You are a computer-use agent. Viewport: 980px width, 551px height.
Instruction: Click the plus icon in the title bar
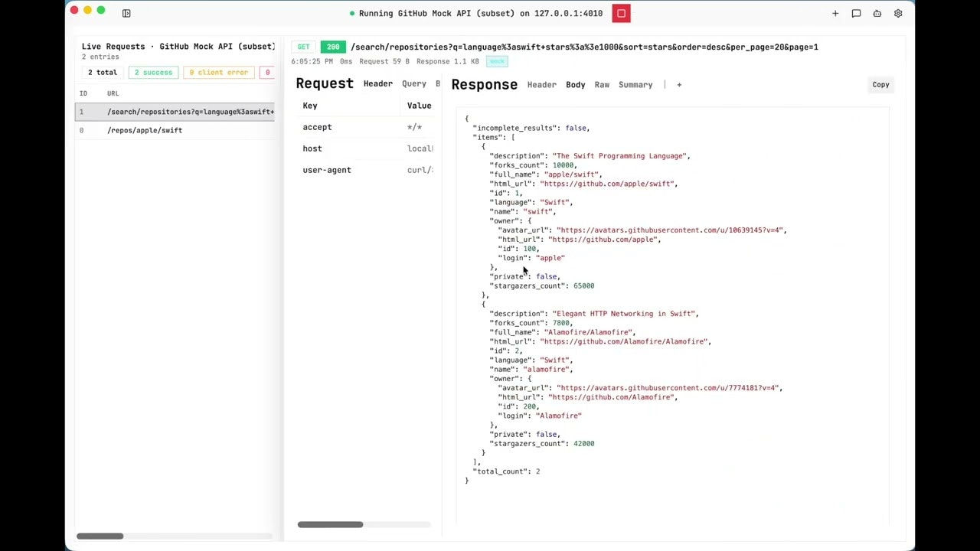point(835,13)
